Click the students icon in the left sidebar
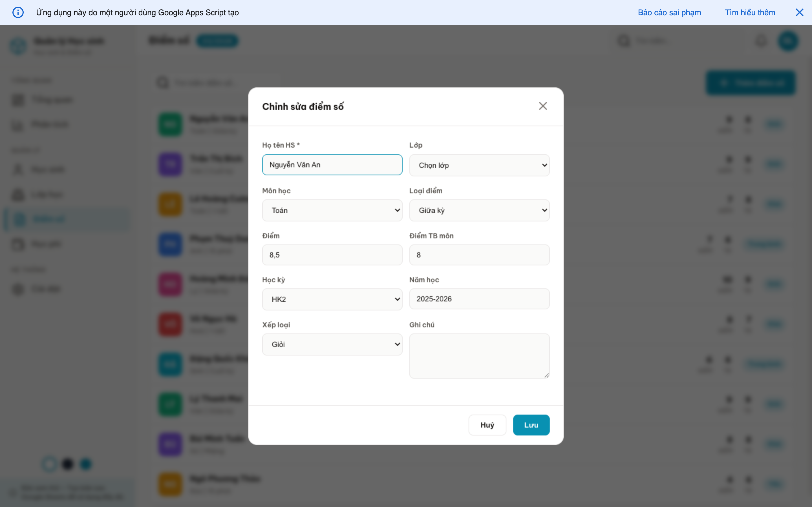812x507 pixels. 17,169
